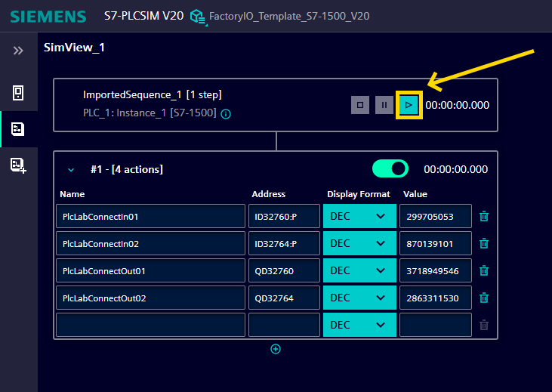Viewport: 552px width, 392px height.
Task: Open display format dropdown for PlcLabConnectIn01
Action: pyautogui.click(x=359, y=216)
